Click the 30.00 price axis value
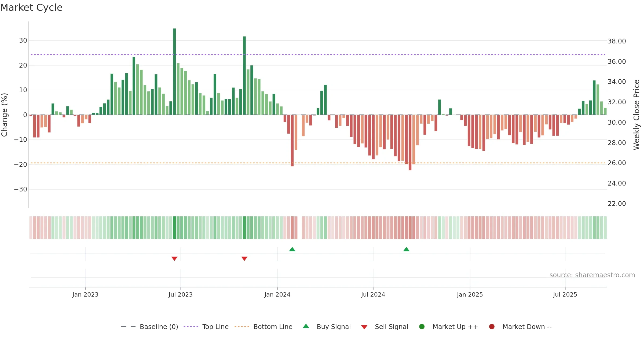 (617, 123)
